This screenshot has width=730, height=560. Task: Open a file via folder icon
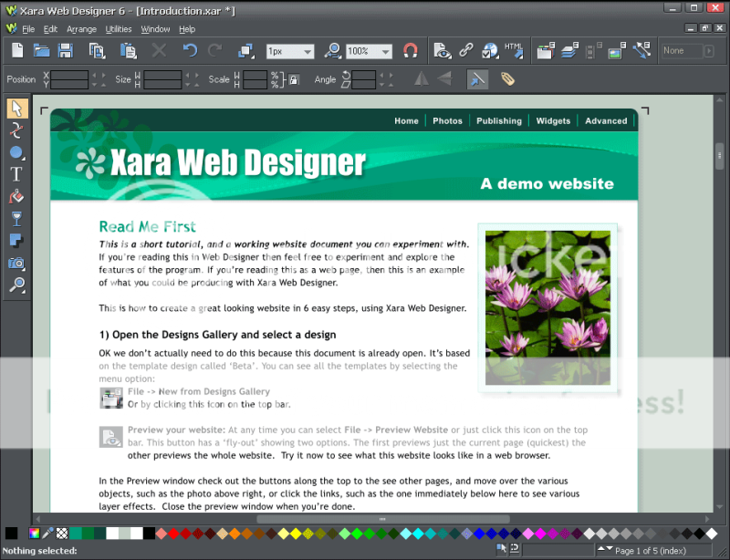pos(41,50)
